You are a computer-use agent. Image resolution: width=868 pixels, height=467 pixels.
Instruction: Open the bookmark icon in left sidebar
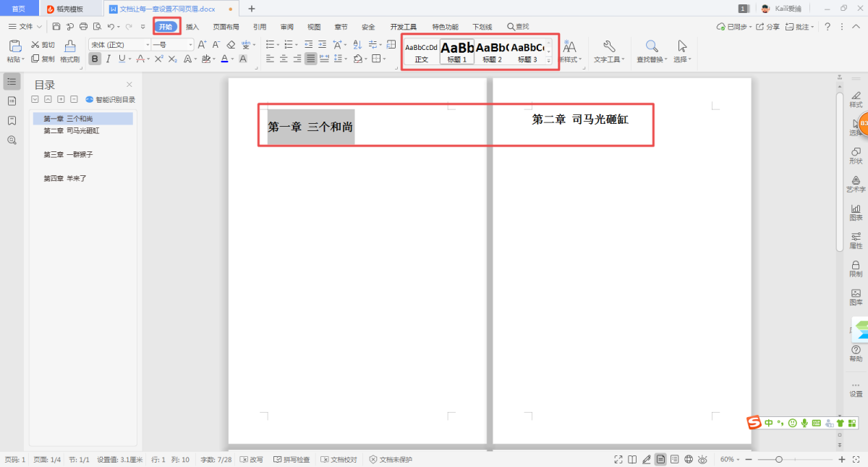12,120
